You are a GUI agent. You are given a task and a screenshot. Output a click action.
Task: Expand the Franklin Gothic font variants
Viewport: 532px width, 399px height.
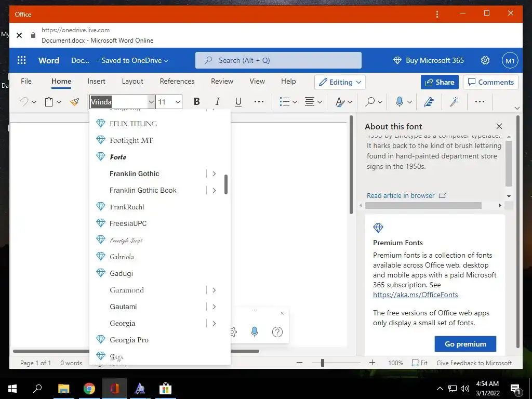click(x=214, y=174)
